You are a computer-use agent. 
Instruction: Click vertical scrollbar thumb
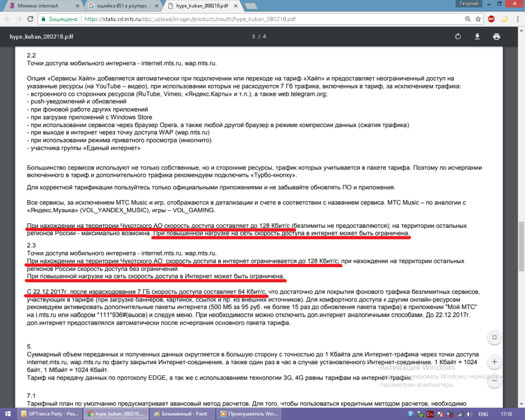(522, 247)
